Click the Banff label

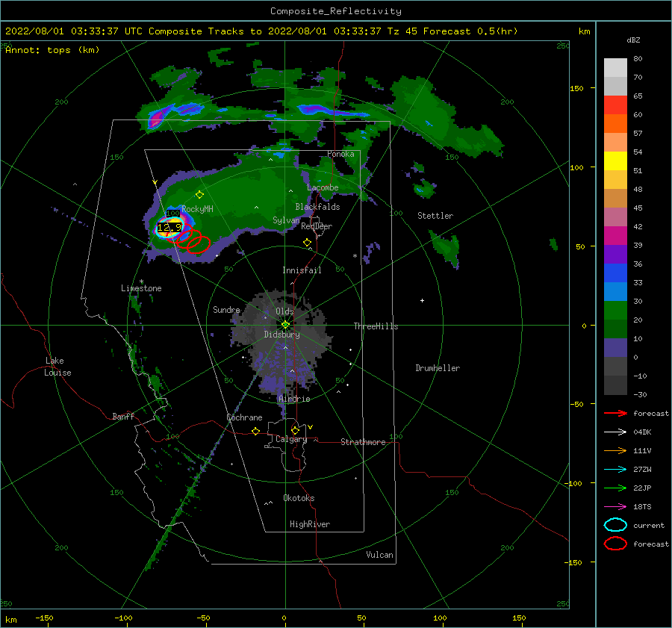pyautogui.click(x=123, y=416)
